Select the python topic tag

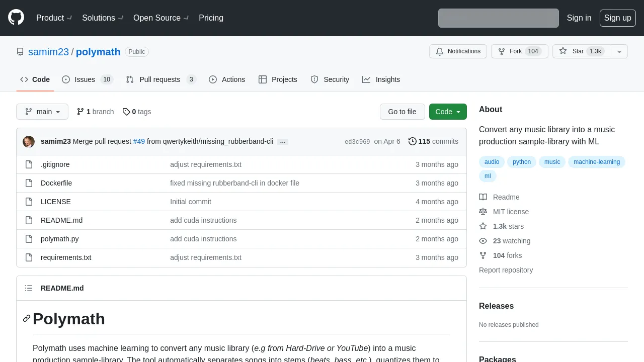[522, 162]
